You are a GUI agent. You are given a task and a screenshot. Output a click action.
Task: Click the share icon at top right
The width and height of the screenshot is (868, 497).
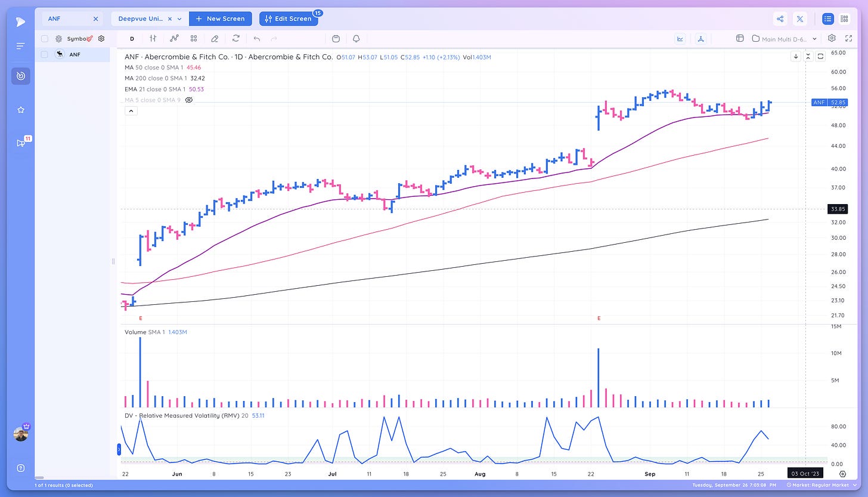coord(780,19)
